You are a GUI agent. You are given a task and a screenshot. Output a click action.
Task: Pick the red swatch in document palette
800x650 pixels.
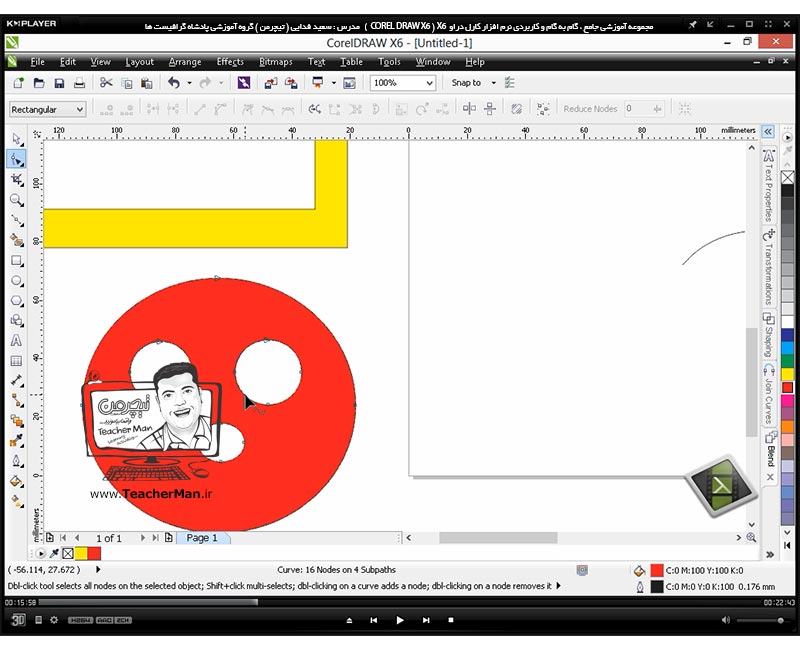point(94,553)
